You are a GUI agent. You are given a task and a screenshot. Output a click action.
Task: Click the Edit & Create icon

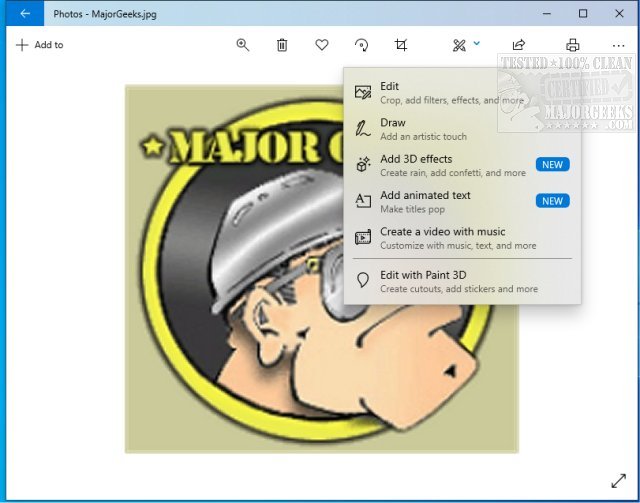[459, 45]
